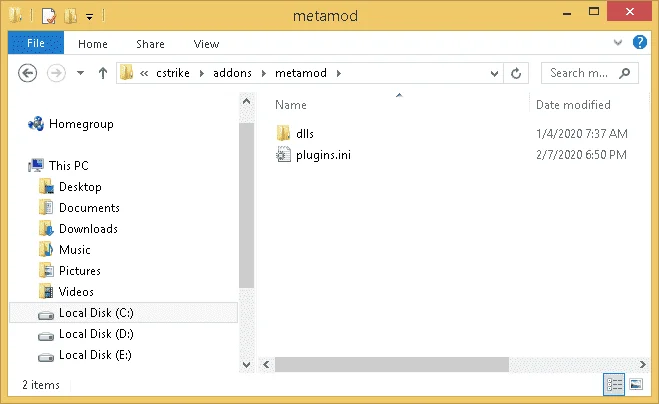The image size is (659, 404).
Task: Expand the ribbon with the chevron
Action: point(617,42)
